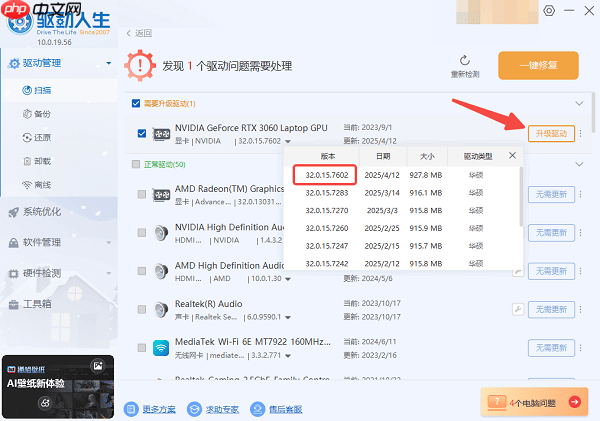
Task: Open more options for NVIDIA HD Audio row
Action: coord(580,233)
